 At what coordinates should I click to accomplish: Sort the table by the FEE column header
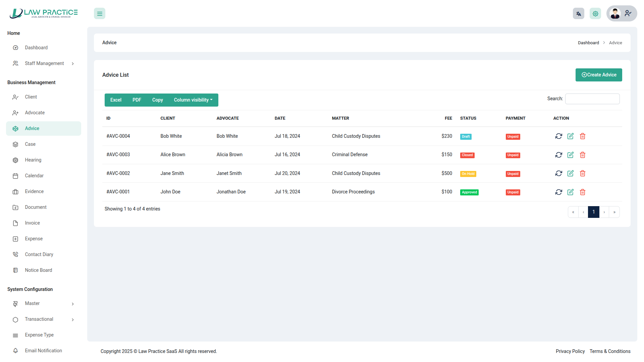click(448, 118)
